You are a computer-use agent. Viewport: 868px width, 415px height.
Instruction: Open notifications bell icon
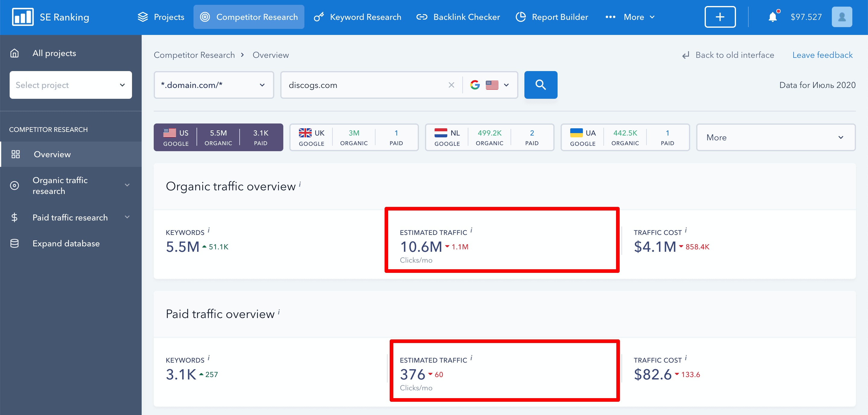[773, 17]
